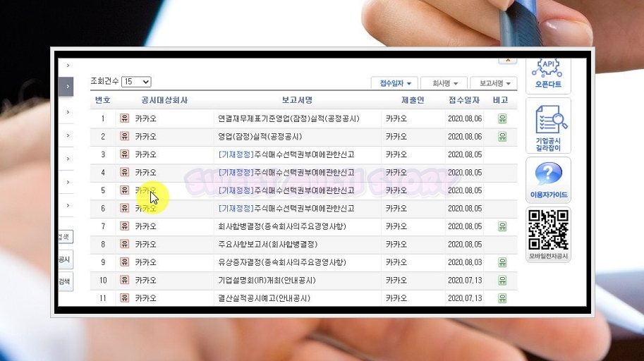644x361 pixels.
Task: Open row 6 [기재정정]주식매수선택권부여에관한신고 report
Action: point(286,208)
